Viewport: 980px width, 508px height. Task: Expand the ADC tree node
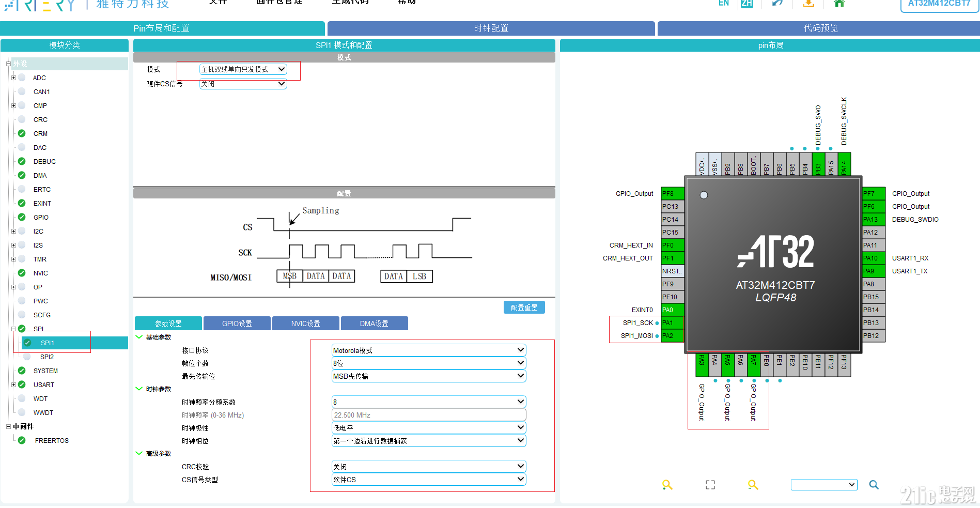[13, 78]
